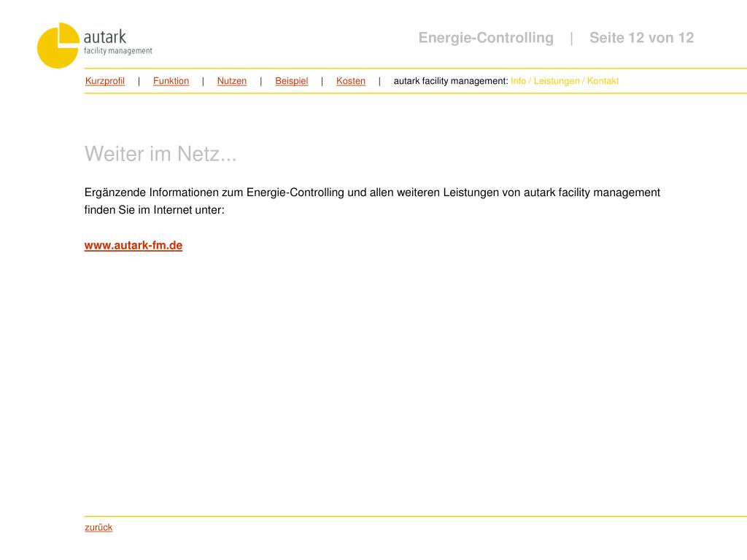This screenshot has width=747, height=560.
Task: Click the autark facility management logo text
Action: click(118, 42)
